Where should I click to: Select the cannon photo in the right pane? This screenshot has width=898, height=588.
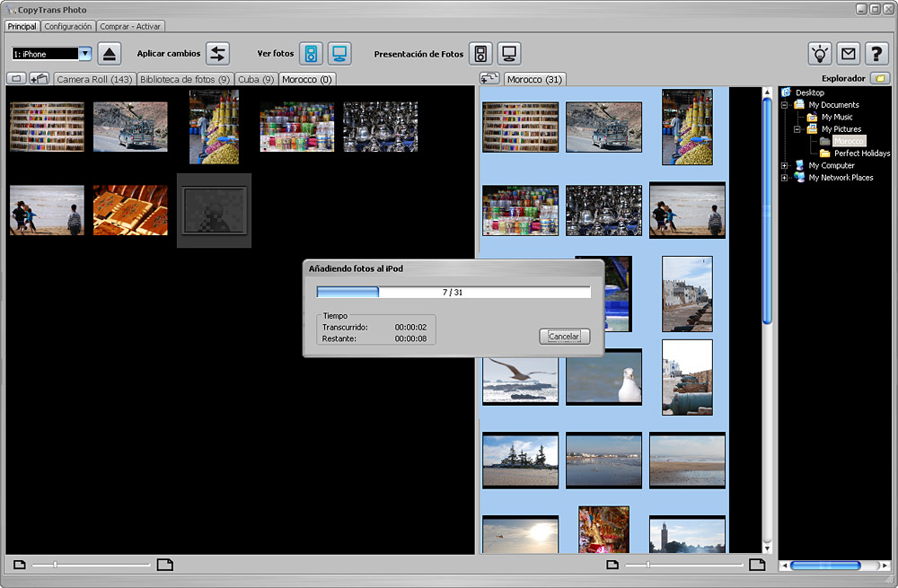[x=687, y=377]
